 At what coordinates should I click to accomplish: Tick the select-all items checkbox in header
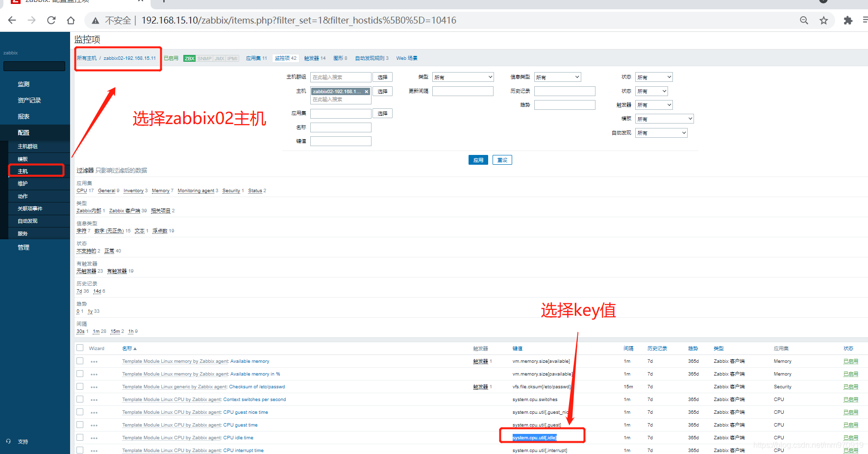80,348
